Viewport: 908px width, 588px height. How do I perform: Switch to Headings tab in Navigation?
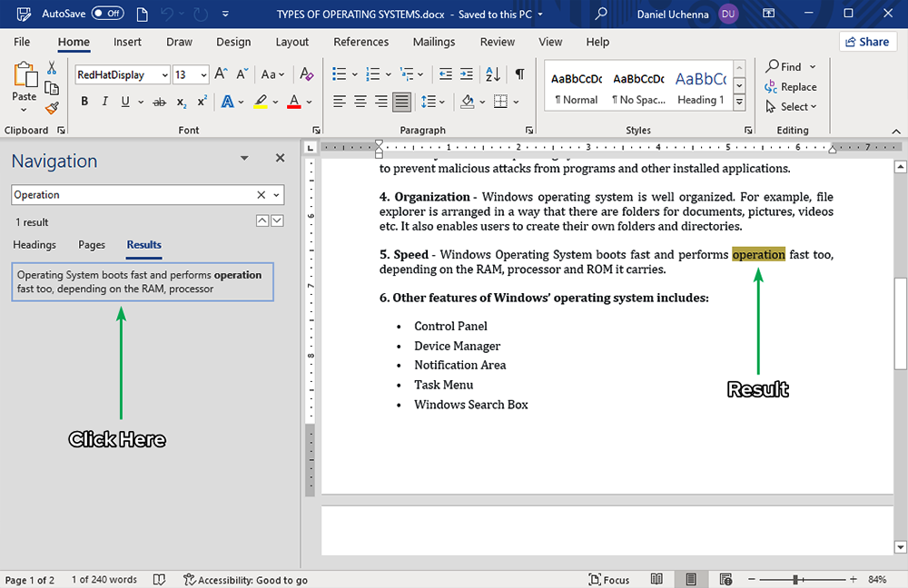pyautogui.click(x=35, y=245)
